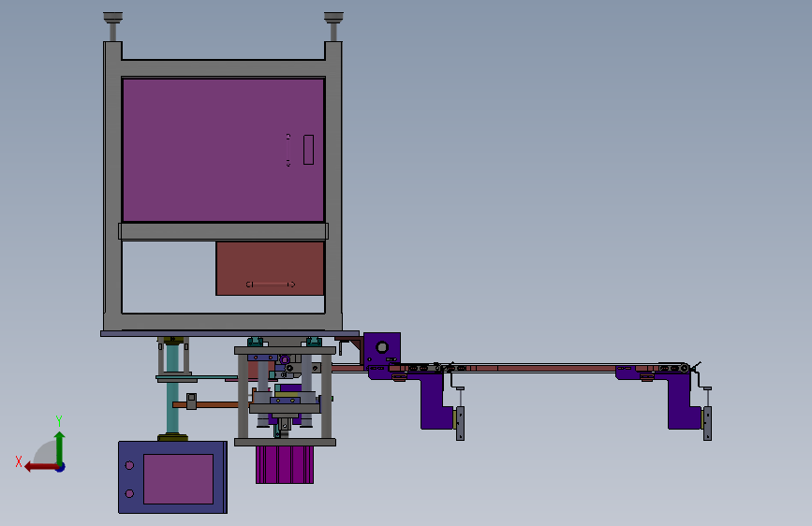Pick the horizontal handle on the brown drawer

[271, 285]
